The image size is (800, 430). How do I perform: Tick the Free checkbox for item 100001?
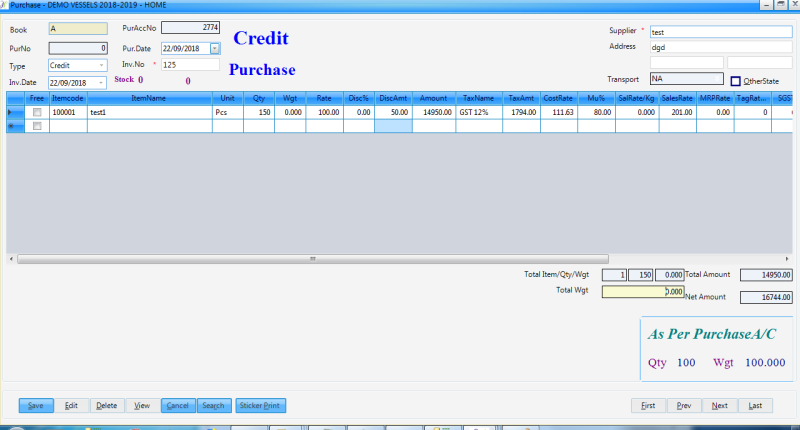point(37,113)
